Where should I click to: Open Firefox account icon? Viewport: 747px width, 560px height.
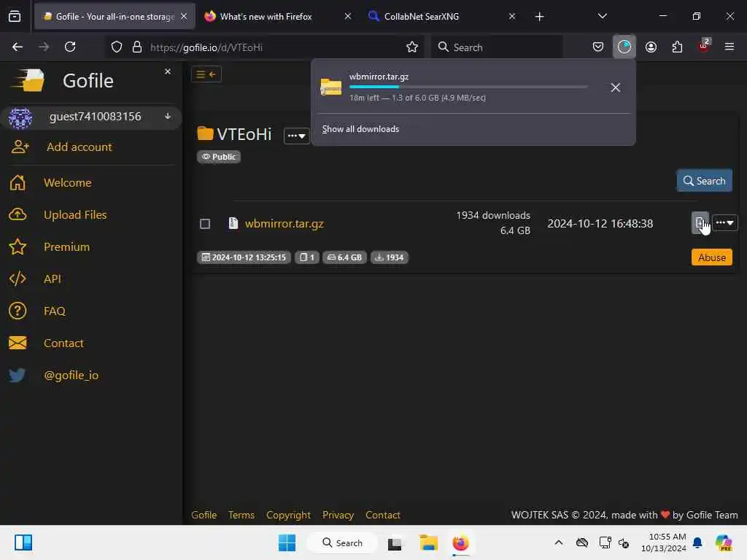(x=651, y=47)
